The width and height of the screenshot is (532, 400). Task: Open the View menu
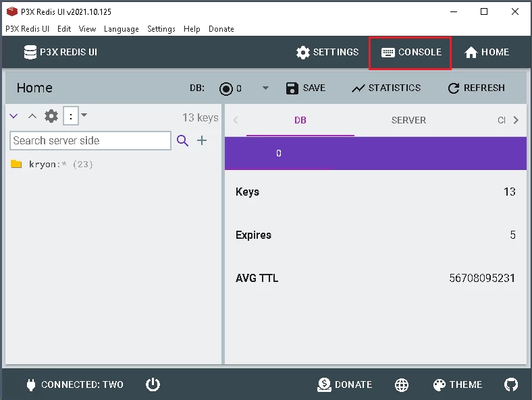pos(87,29)
